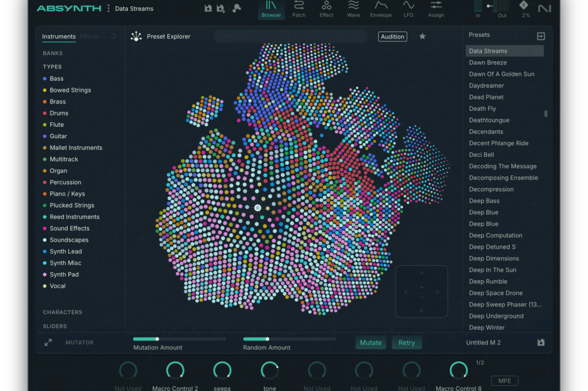Collapse the Presets panel with arrow icon

tap(540, 36)
